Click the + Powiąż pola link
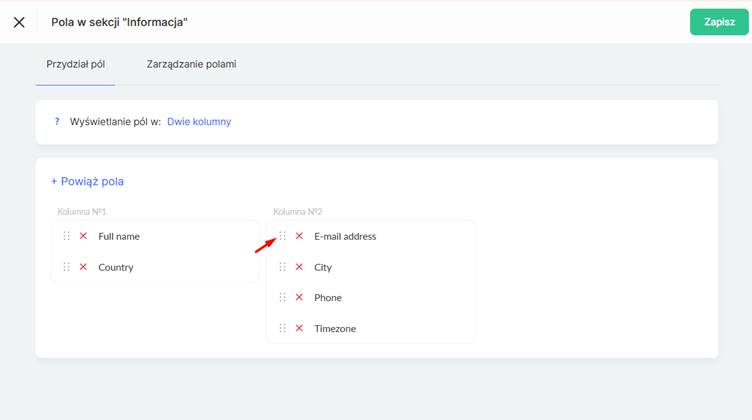 (87, 181)
